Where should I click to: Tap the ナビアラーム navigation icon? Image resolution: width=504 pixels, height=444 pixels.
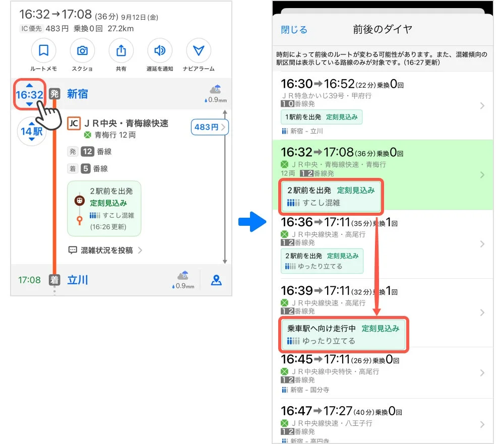pos(199,51)
